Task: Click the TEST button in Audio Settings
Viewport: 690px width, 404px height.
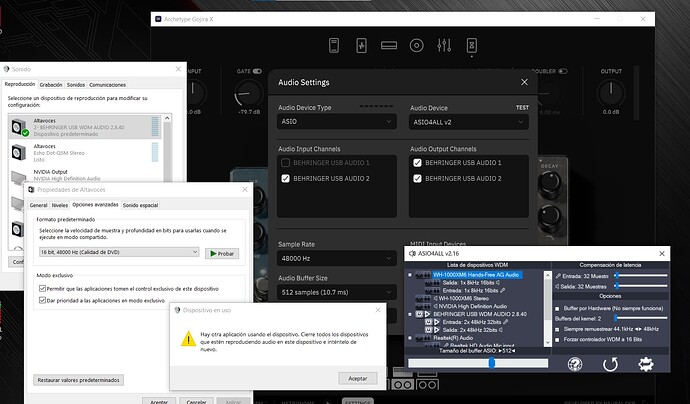Action: [x=522, y=107]
